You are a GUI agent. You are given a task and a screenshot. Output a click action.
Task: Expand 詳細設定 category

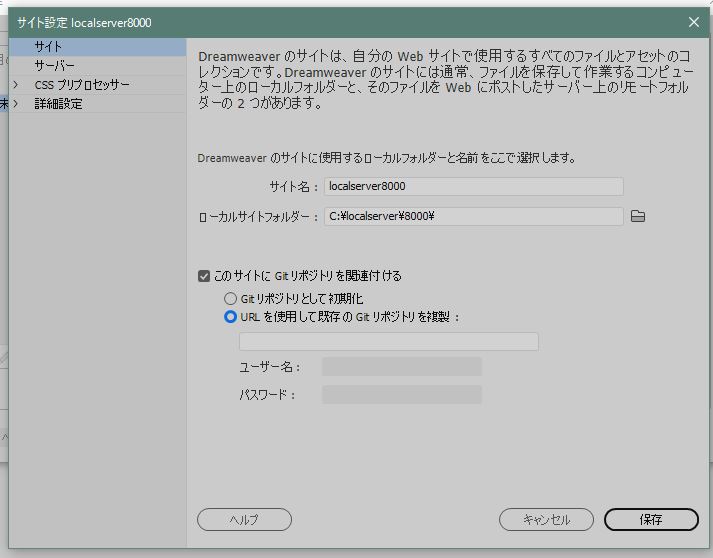pyautogui.click(x=15, y=104)
